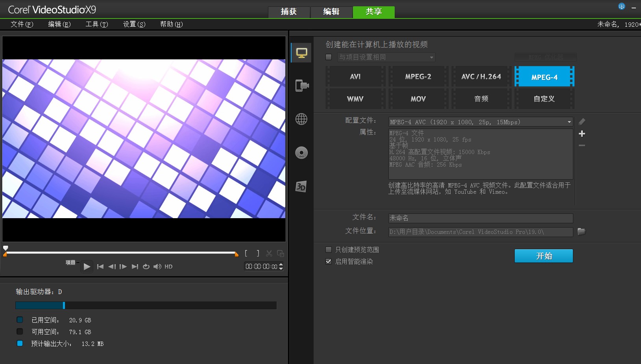This screenshot has width=641, height=364.
Task: Minimize the VideoStudio window
Action: [x=634, y=7]
